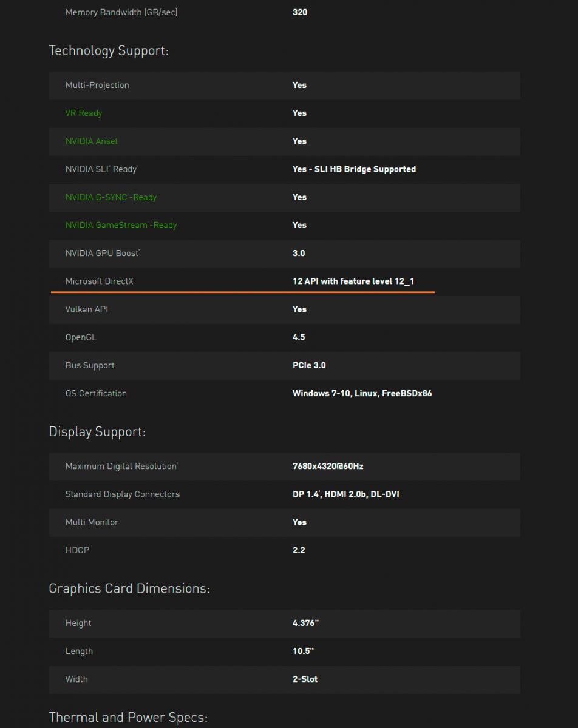Image resolution: width=578 pixels, height=728 pixels.
Task: Click the Memory Bandwidth 320 value
Action: pyautogui.click(x=300, y=12)
